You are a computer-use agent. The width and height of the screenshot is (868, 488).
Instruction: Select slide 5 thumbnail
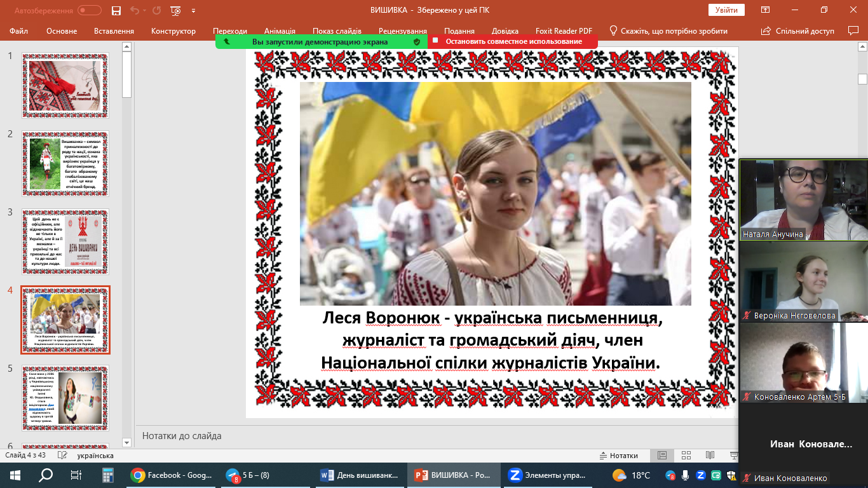point(65,398)
